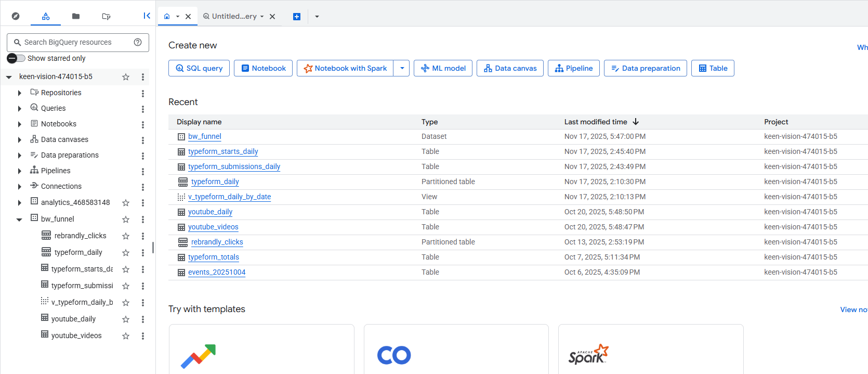This screenshot has height=374, width=868.
Task: Focus the Search BigQuery resources field
Action: click(x=78, y=43)
